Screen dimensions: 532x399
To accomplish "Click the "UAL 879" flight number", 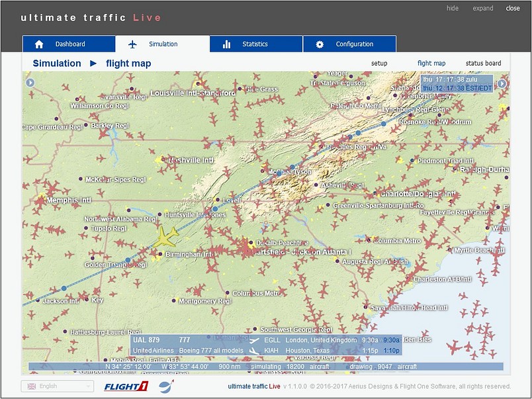I will pos(146,340).
